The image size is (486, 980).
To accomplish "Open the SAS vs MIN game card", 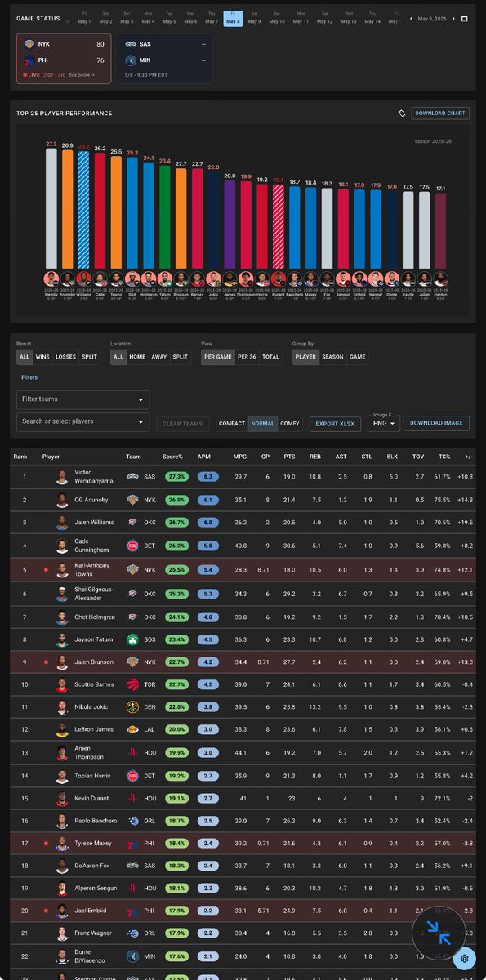I will [166, 58].
